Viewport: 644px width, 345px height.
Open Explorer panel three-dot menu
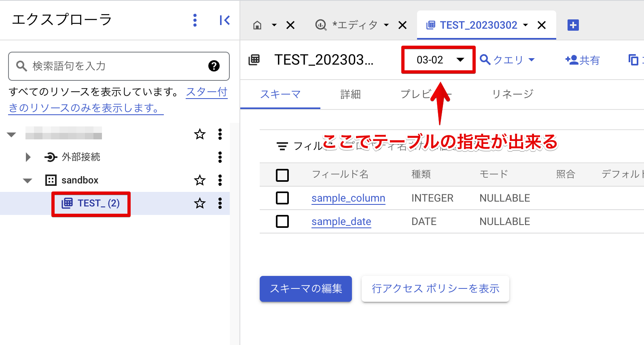(x=195, y=20)
